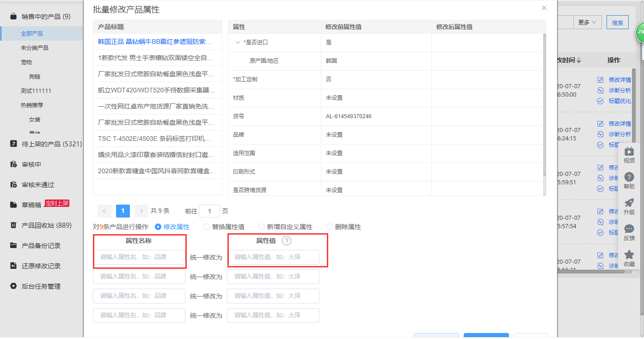Select product title 婚庆用品火漆印章套装
The width and height of the screenshot is (644, 339).
155,155
